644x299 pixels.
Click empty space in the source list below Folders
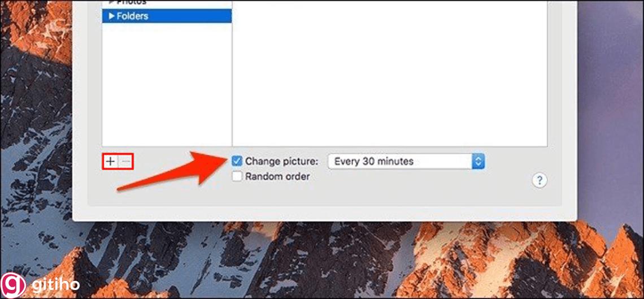click(167, 84)
